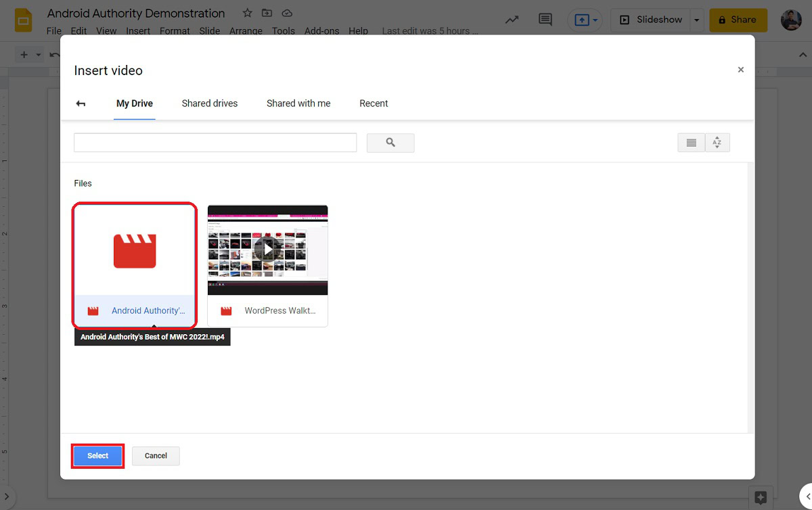Go to the Recent tab

tap(374, 103)
